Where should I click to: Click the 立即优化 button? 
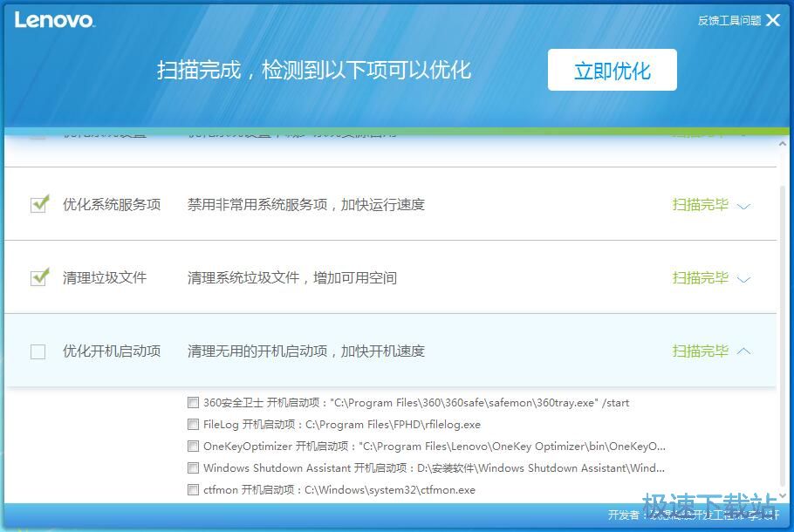[612, 71]
